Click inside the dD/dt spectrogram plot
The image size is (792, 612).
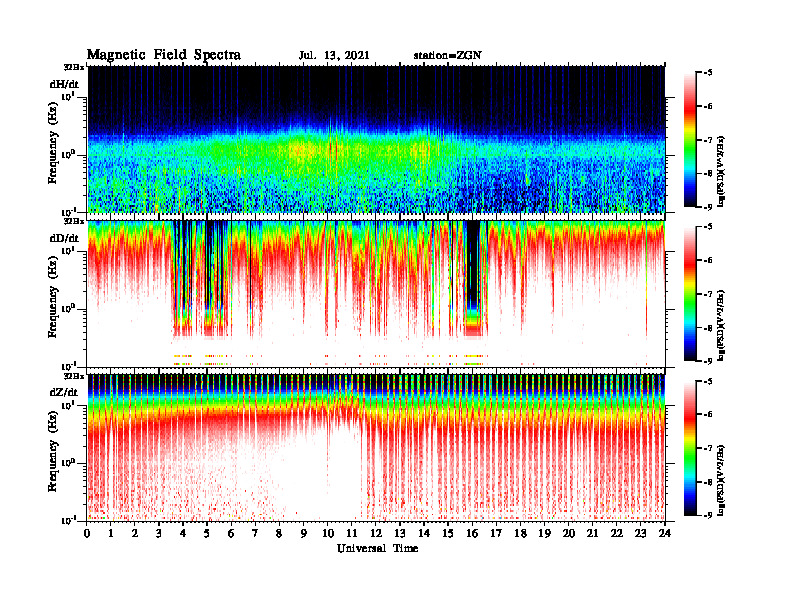click(376, 293)
